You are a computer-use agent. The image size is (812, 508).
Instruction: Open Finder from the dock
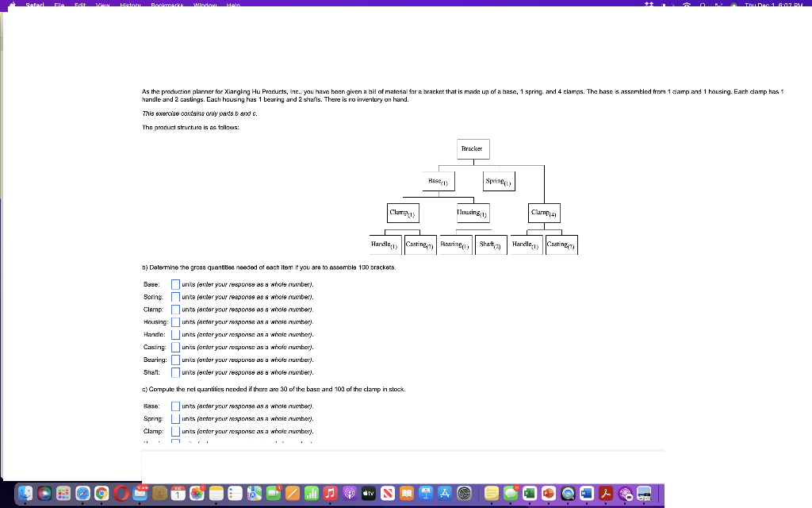tap(25, 494)
